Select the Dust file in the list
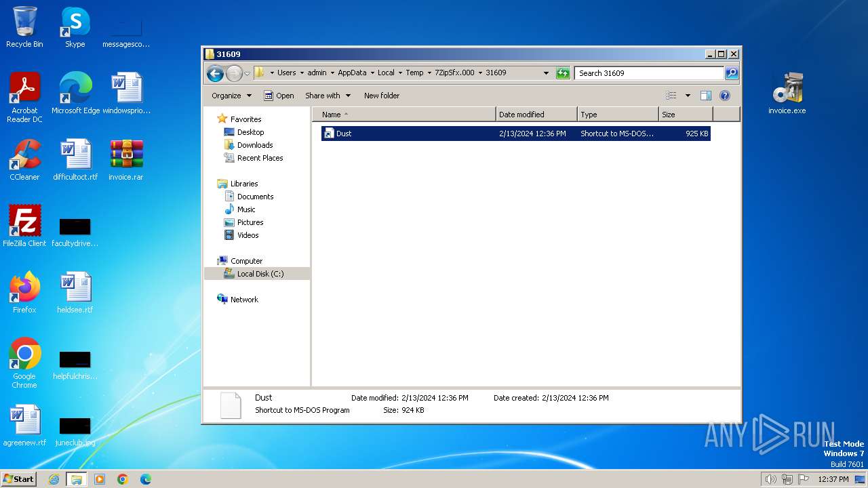Image resolution: width=868 pixels, height=488 pixels. pyautogui.click(x=516, y=134)
